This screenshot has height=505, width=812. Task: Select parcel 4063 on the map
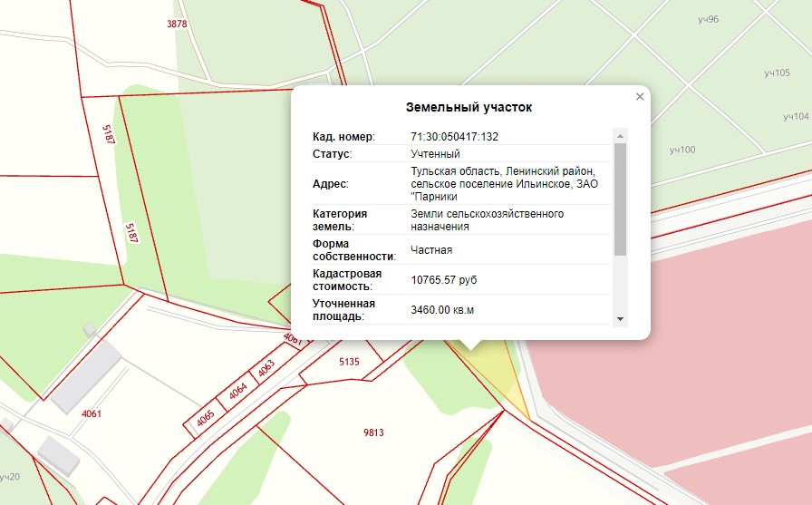pyautogui.click(x=266, y=370)
